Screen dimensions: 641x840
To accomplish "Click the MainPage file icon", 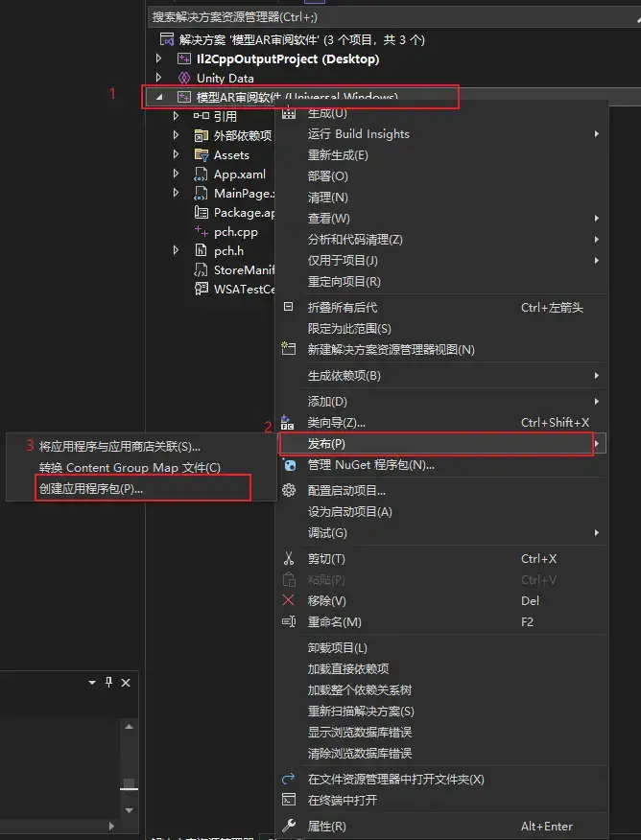I will [201, 194].
